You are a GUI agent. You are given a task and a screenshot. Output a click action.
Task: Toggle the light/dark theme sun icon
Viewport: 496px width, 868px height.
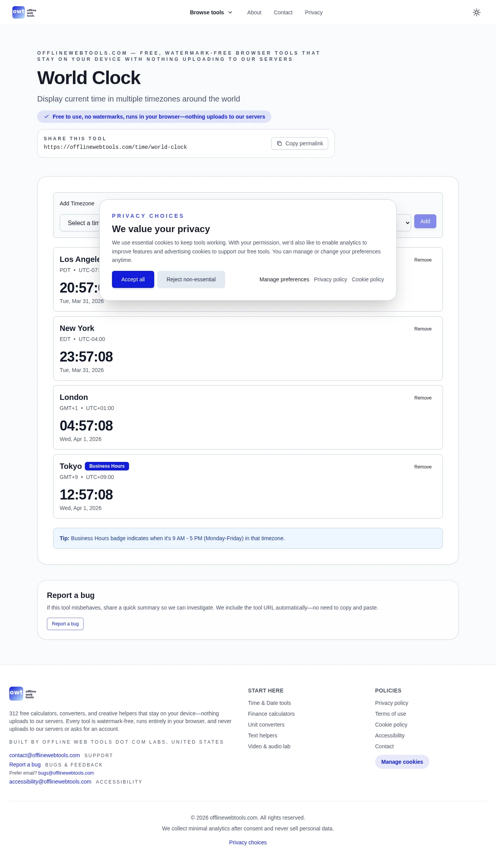pos(477,12)
